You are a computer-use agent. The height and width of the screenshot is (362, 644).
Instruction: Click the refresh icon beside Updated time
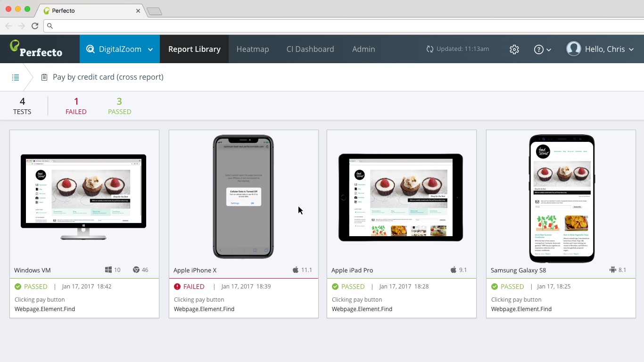[x=429, y=49]
